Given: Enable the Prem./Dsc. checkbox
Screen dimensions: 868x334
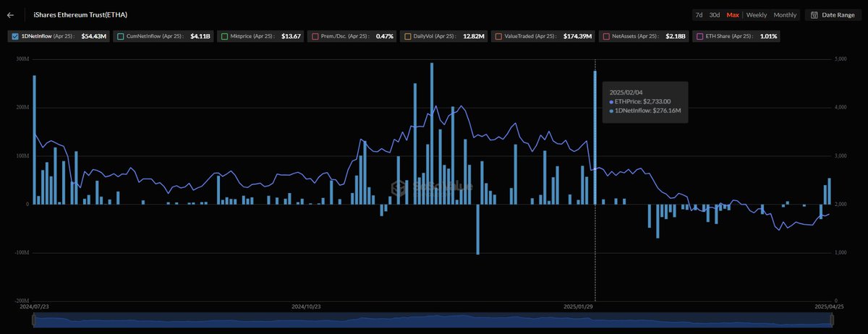Looking at the screenshot, I should tap(315, 36).
